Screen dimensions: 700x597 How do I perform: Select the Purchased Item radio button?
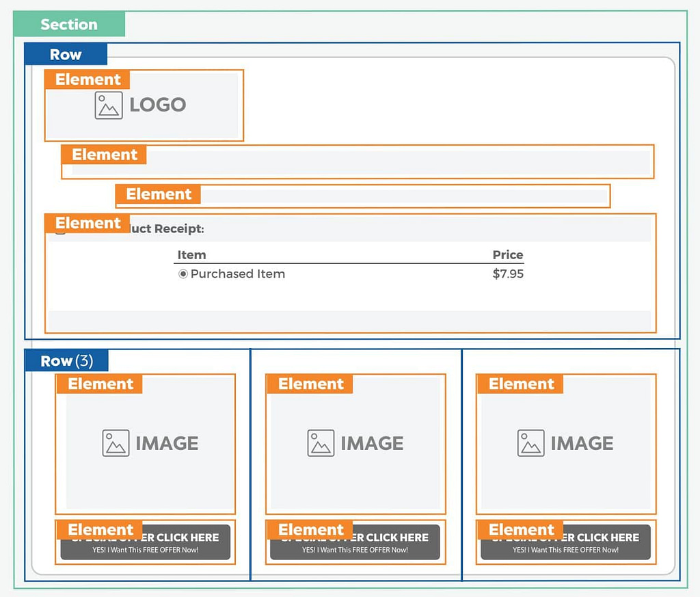183,274
